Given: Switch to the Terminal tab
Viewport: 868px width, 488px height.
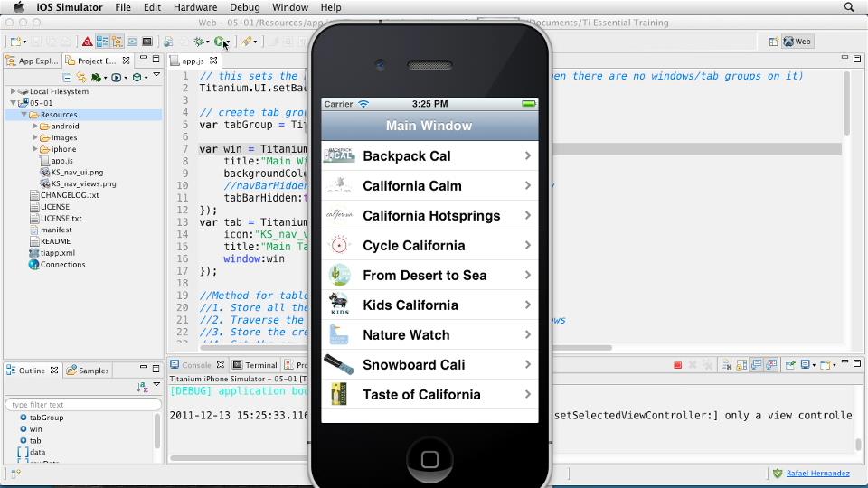Looking at the screenshot, I should (x=255, y=365).
